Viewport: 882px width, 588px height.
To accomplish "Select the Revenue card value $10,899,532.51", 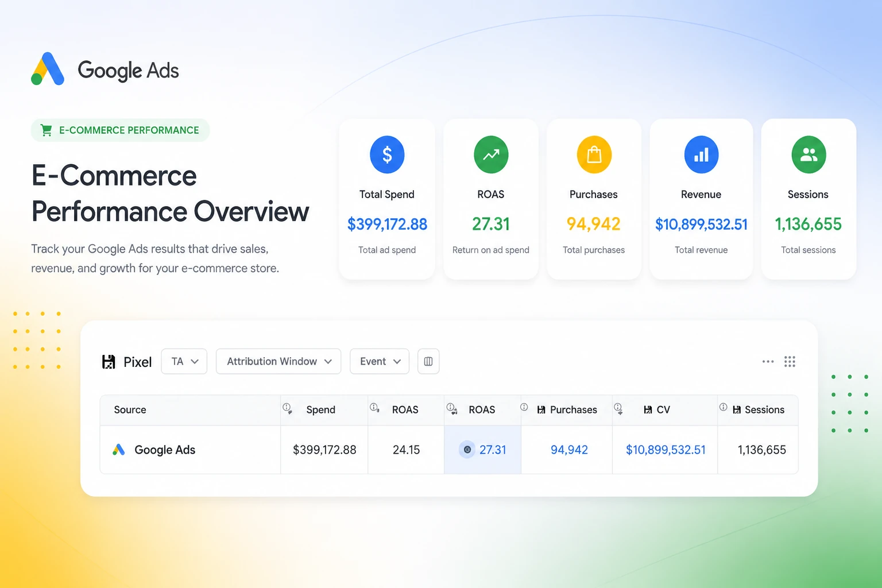I will [701, 224].
